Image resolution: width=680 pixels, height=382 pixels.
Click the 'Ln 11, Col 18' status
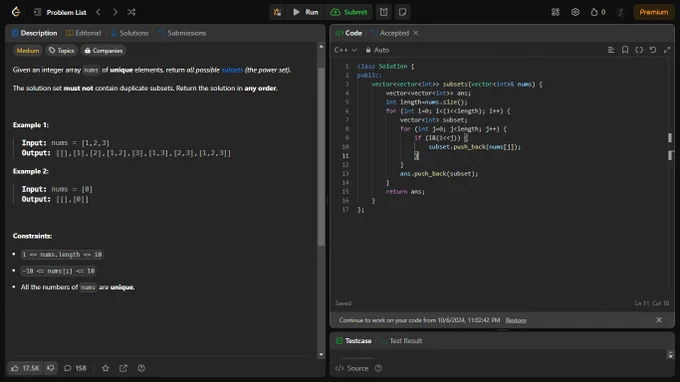pos(652,303)
